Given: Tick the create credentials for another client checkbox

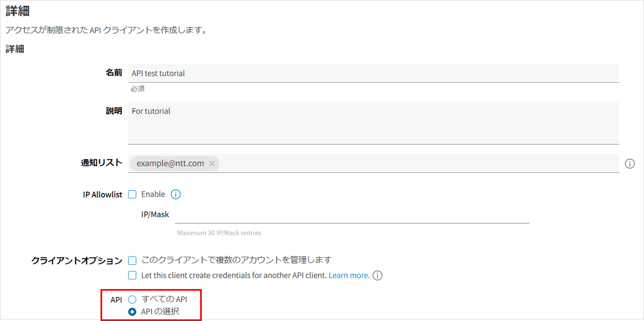Looking at the screenshot, I should coord(132,275).
